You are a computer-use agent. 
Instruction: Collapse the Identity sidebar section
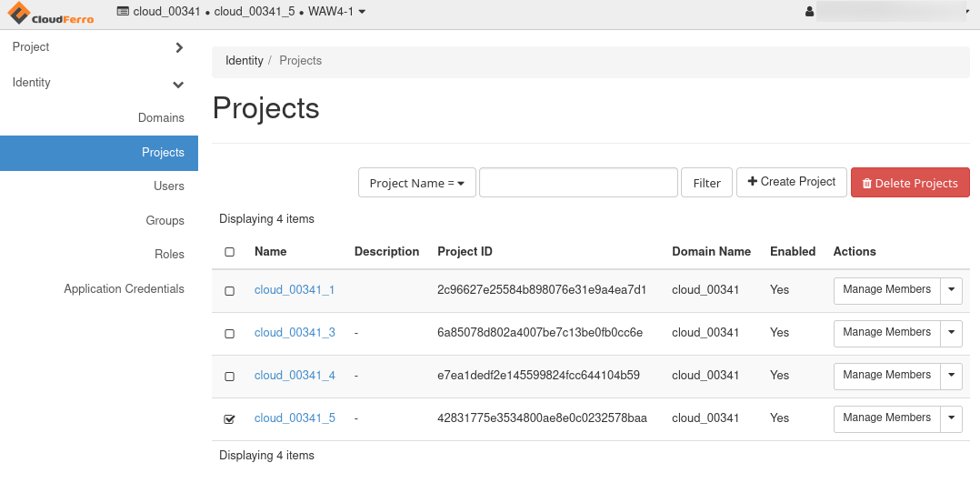pyautogui.click(x=98, y=83)
